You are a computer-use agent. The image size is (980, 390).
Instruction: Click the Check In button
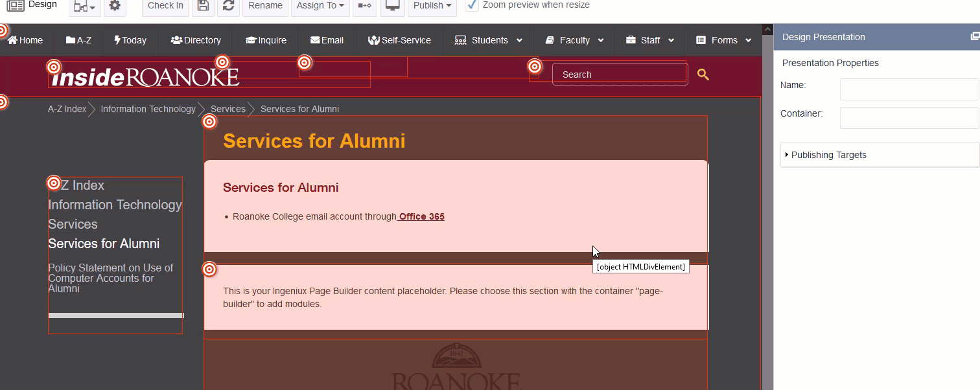coord(165,6)
